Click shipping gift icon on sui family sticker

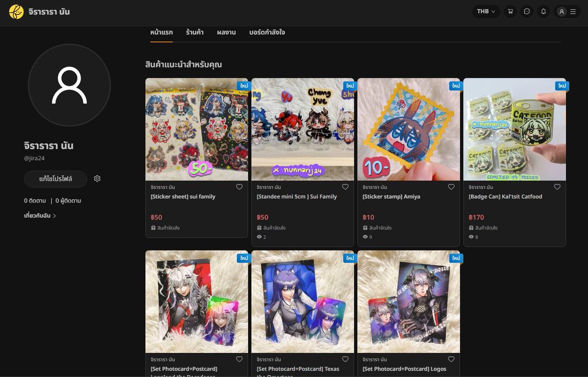click(153, 228)
